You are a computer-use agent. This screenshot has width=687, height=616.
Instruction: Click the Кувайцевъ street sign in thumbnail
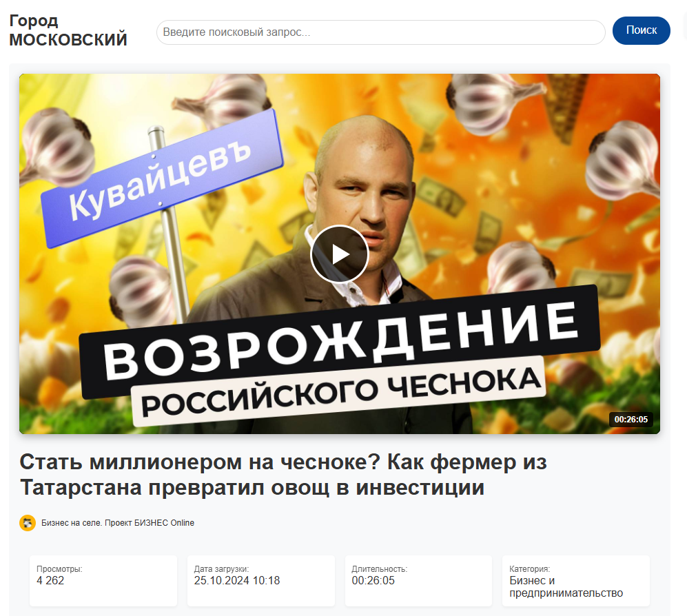pos(162,178)
